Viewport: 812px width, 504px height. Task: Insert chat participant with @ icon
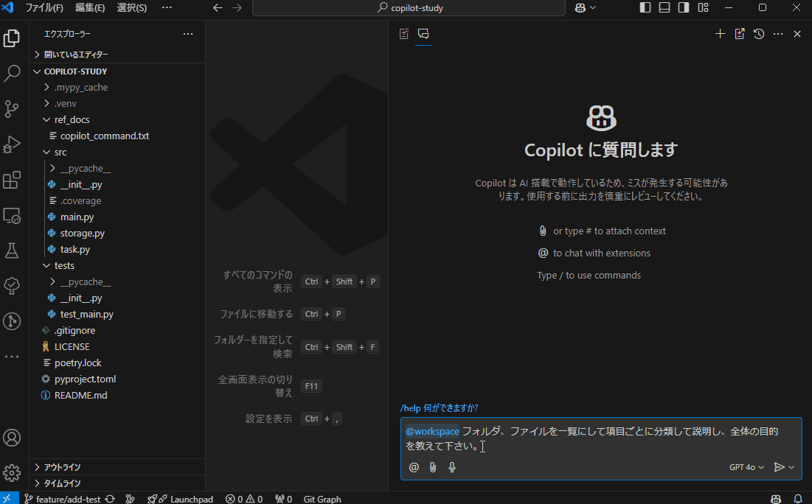(x=414, y=467)
